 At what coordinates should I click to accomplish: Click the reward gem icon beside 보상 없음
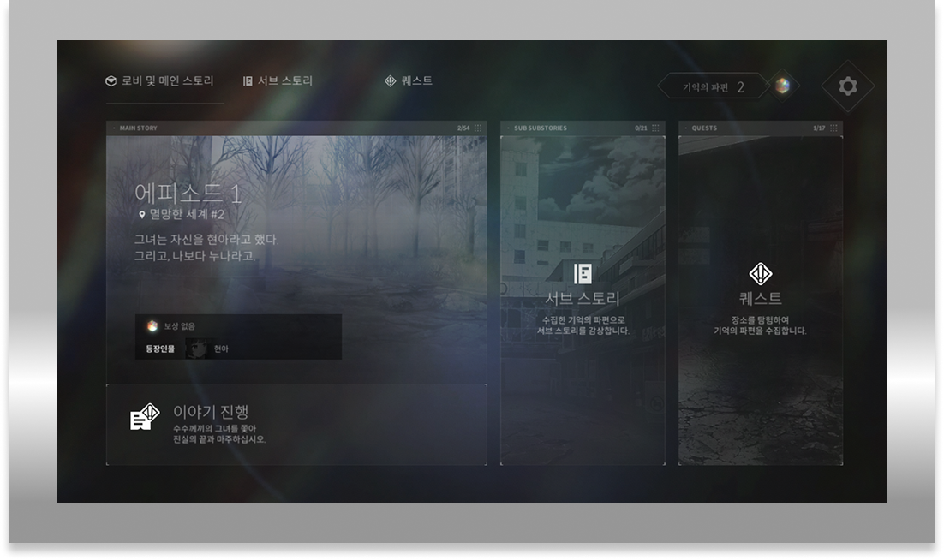152,325
